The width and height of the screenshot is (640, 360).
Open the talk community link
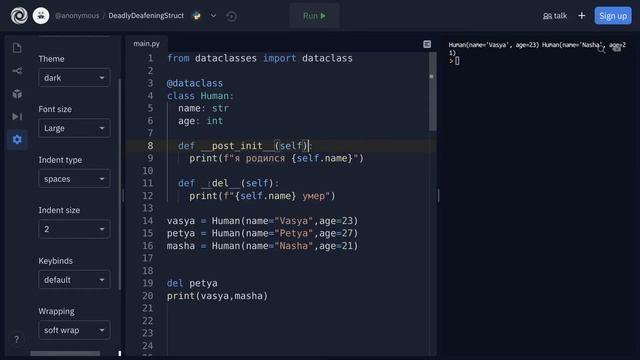pyautogui.click(x=555, y=16)
